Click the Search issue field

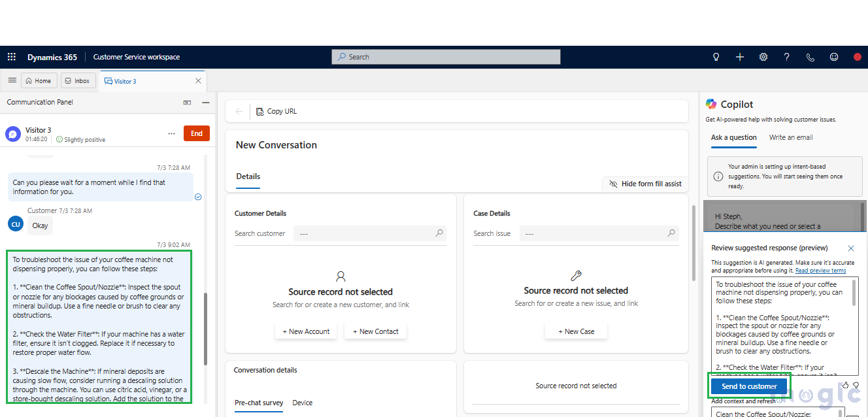(599, 233)
